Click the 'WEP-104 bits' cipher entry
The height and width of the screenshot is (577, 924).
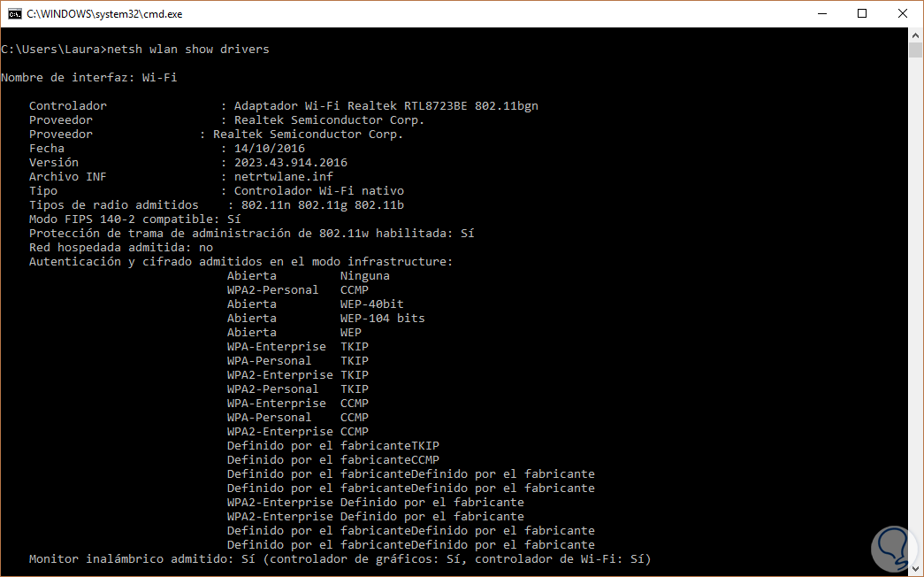click(382, 319)
